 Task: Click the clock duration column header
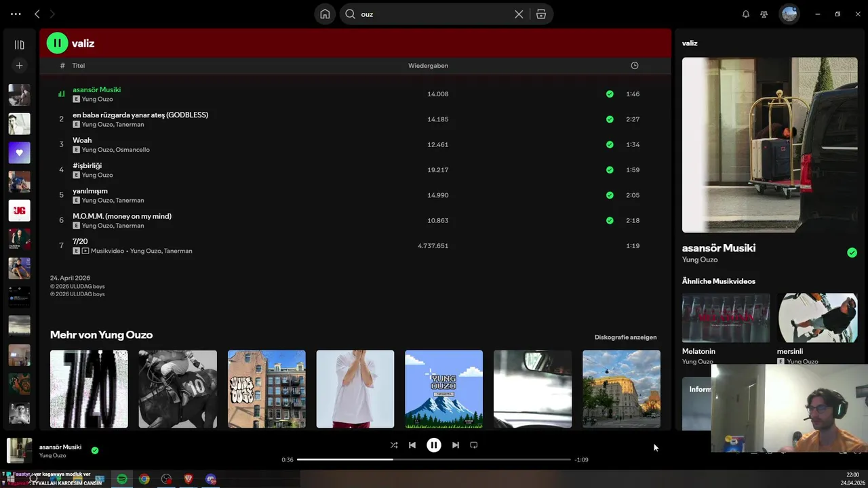point(635,66)
